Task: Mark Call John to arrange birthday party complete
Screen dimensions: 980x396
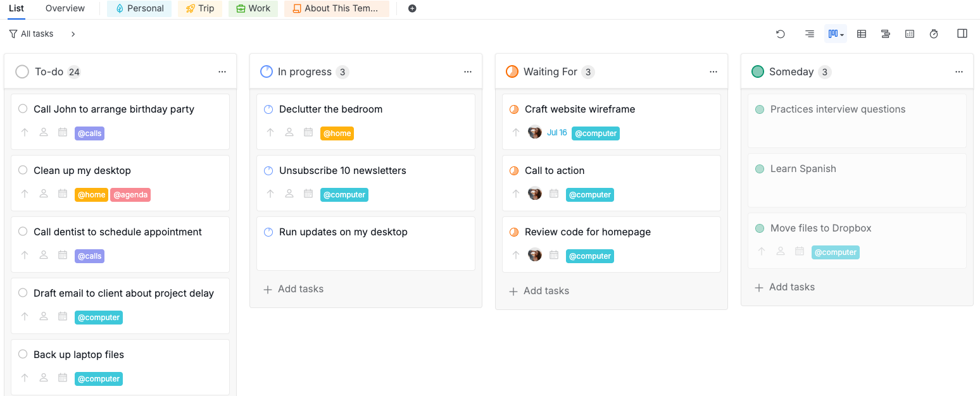Action: (x=23, y=109)
